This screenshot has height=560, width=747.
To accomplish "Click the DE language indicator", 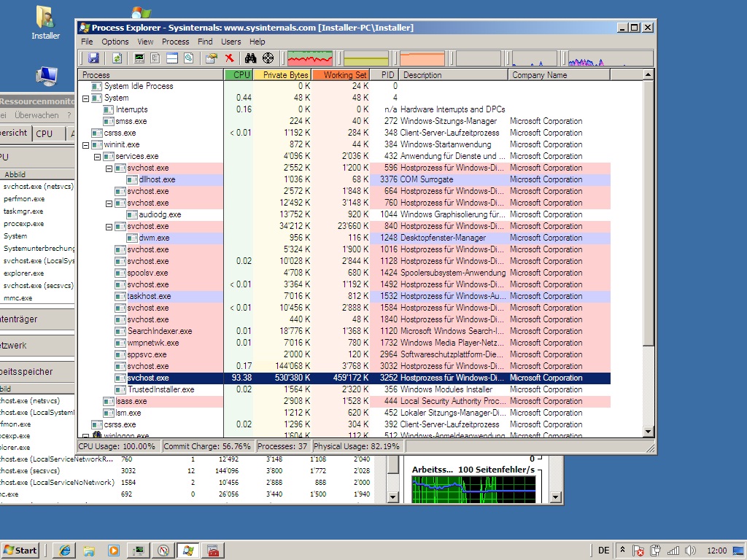I will 603,551.
